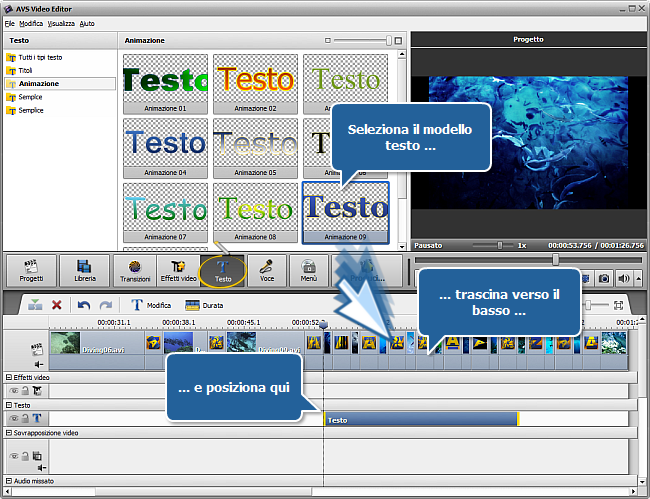Screen dimensions: 650x499
Task: Delete selection with the red X icon
Action: click(x=57, y=305)
